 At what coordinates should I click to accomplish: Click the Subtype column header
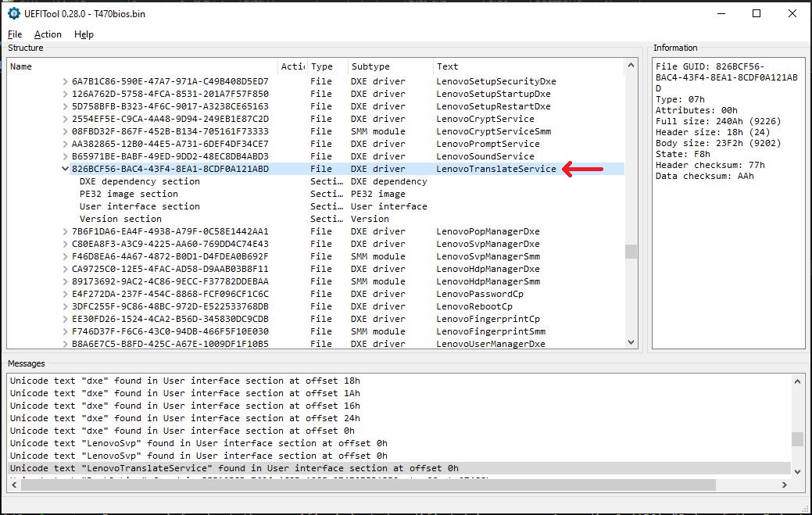(391, 66)
